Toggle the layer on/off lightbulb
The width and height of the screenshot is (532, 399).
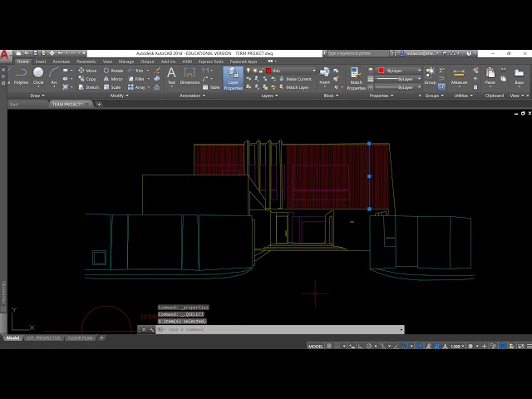pyautogui.click(x=249, y=71)
